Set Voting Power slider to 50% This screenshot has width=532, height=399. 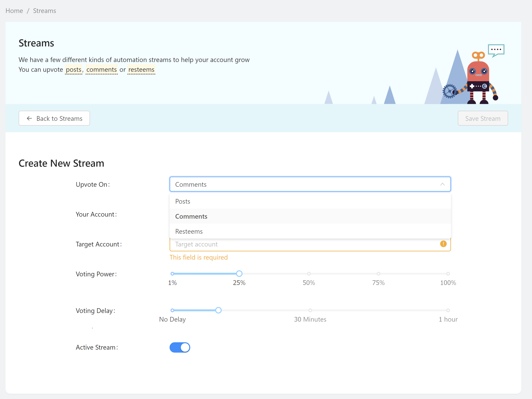(309, 274)
